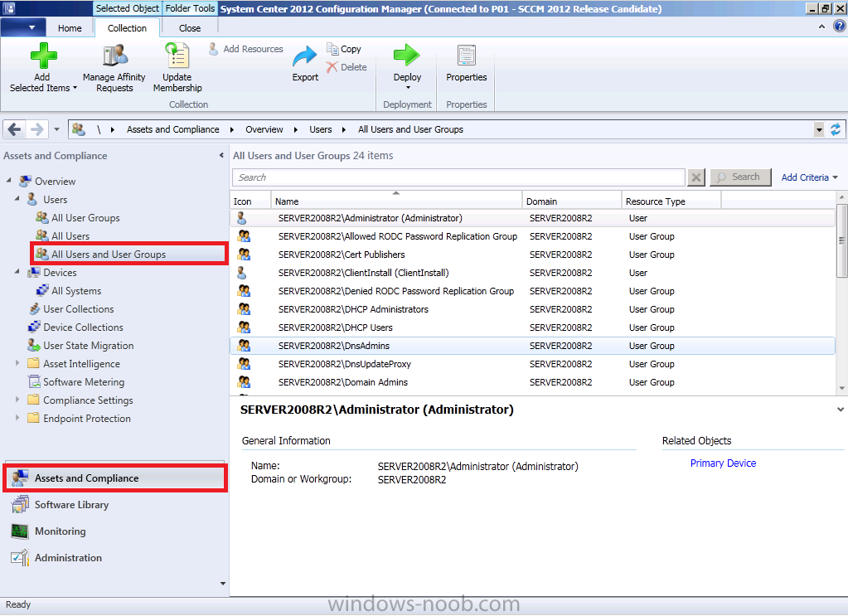Expand the Asset Intelligence folder
This screenshot has height=616, width=848.
[x=17, y=363]
